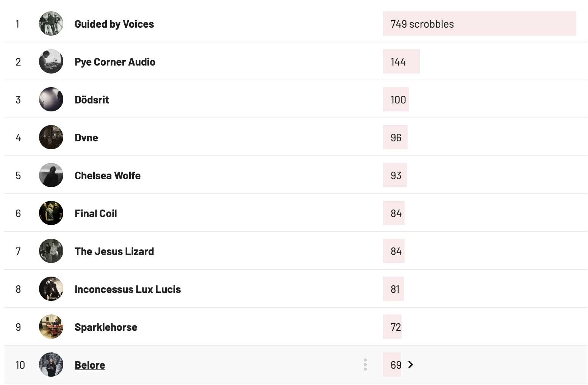Screen dimensions: 588x385
Task: Open the Inconcessus Lux Lucis link
Action: 128,289
